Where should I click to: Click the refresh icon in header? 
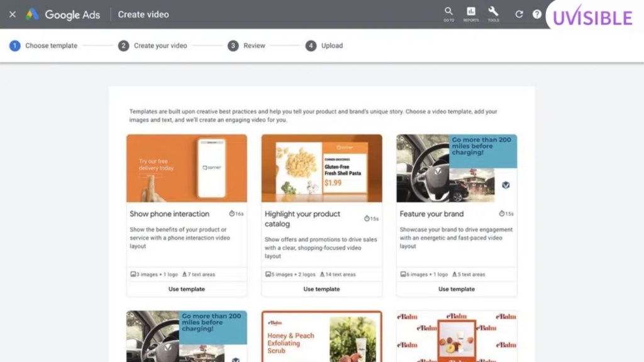coord(519,14)
